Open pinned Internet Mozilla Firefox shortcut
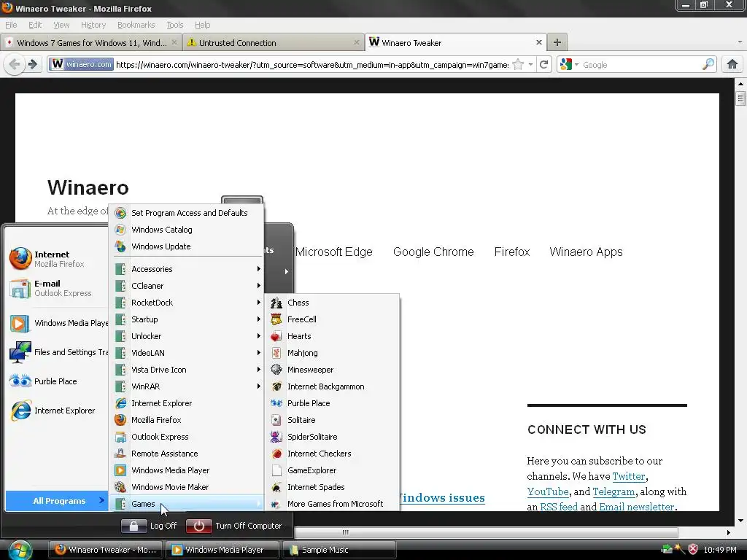The image size is (747, 560). coord(58,259)
